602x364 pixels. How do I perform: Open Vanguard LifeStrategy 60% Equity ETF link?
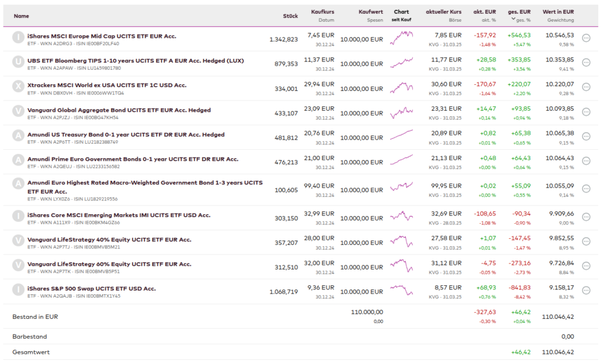point(110,264)
